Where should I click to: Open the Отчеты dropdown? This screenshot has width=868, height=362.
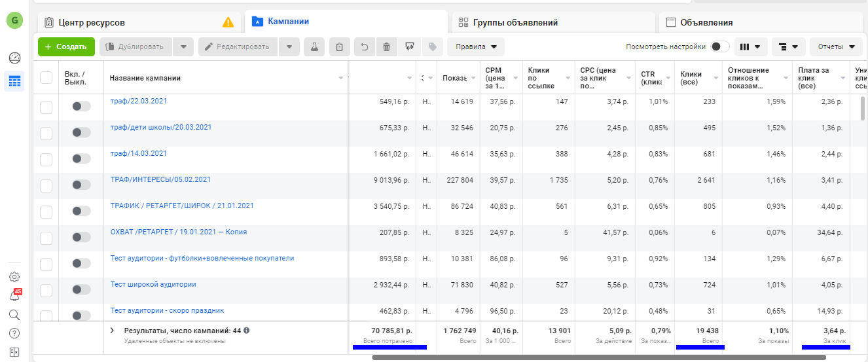click(836, 46)
